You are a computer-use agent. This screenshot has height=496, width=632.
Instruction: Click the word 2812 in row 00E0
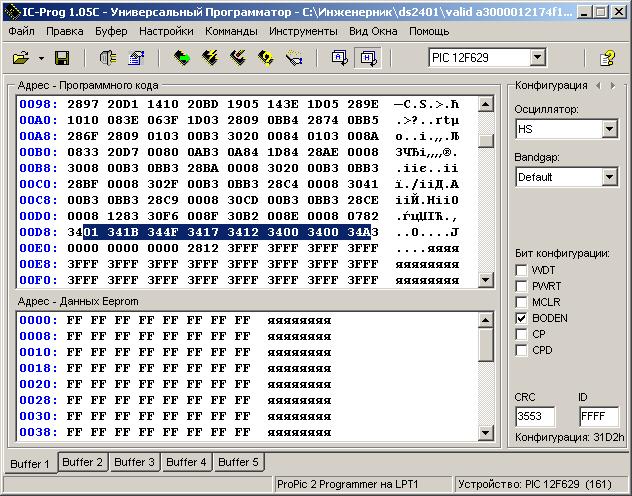pos(203,248)
